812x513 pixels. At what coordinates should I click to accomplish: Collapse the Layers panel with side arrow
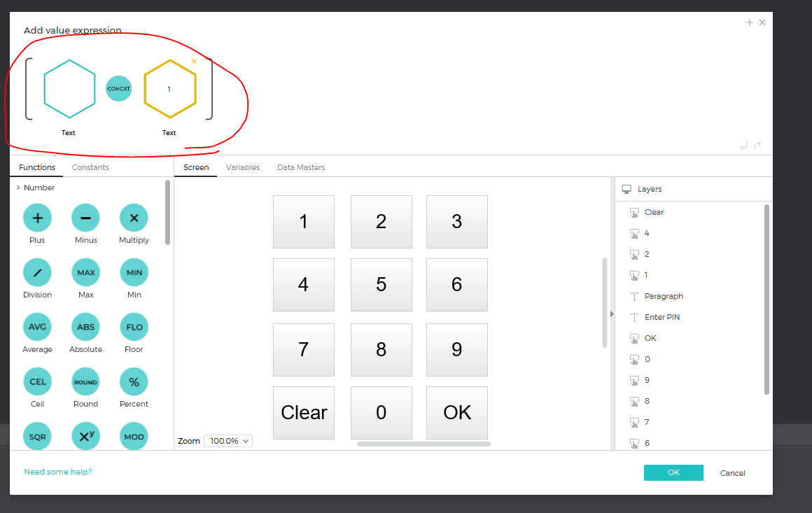point(612,314)
